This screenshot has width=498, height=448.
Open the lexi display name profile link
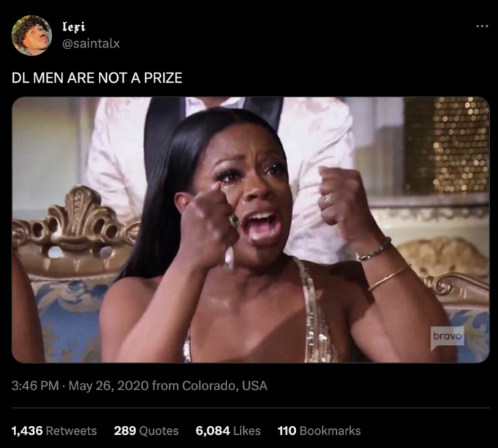click(74, 27)
